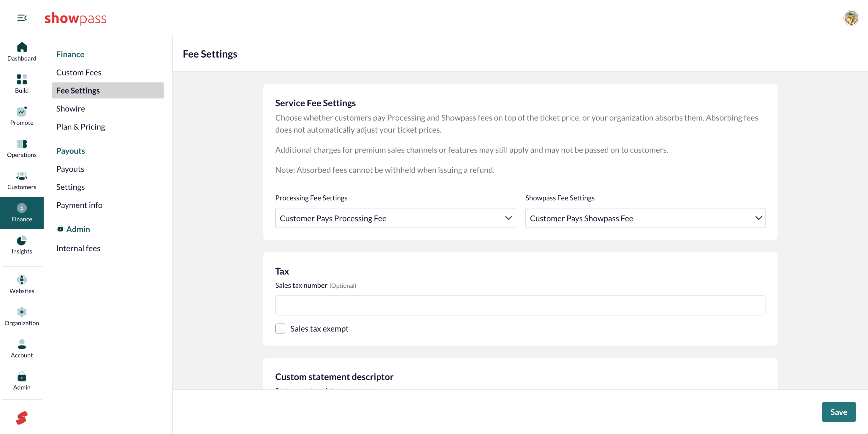Open the Processing Fee Settings dropdown
The height and width of the screenshot is (434, 868).
point(395,218)
